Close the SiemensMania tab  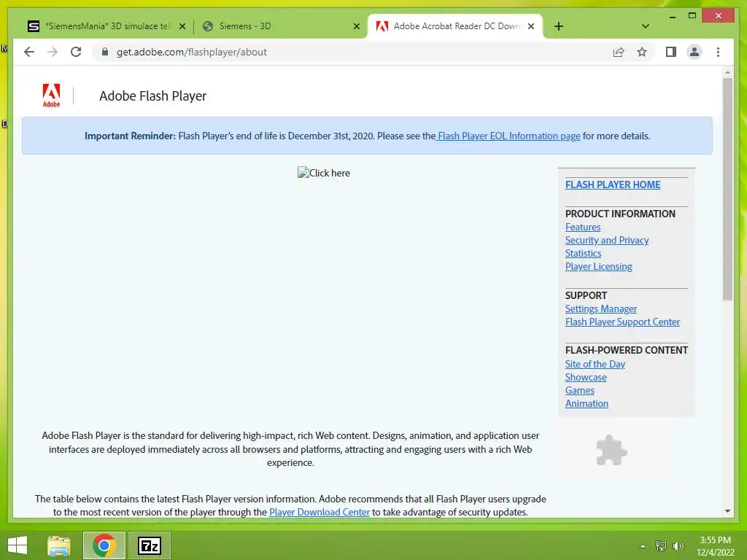point(182,26)
